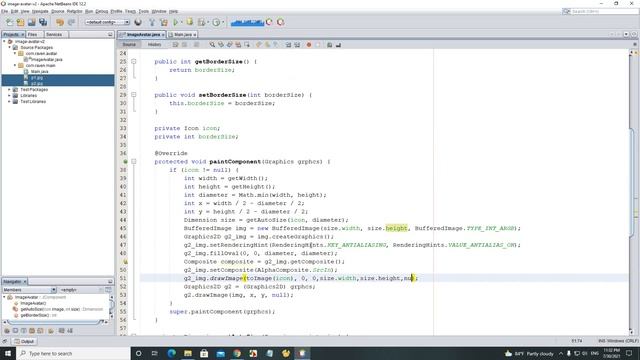Screen dimensions: 640x360
Task: Collapse the Source Packages node
Action: (9, 47)
